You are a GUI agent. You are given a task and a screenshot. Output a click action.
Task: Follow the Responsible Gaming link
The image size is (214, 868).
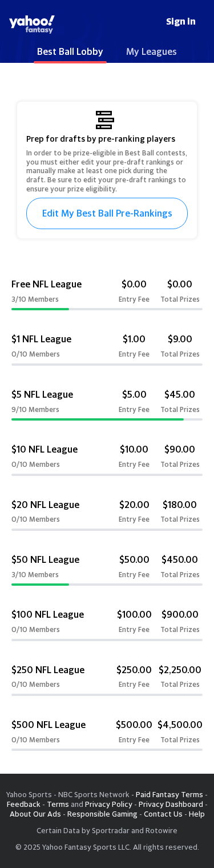(102, 814)
